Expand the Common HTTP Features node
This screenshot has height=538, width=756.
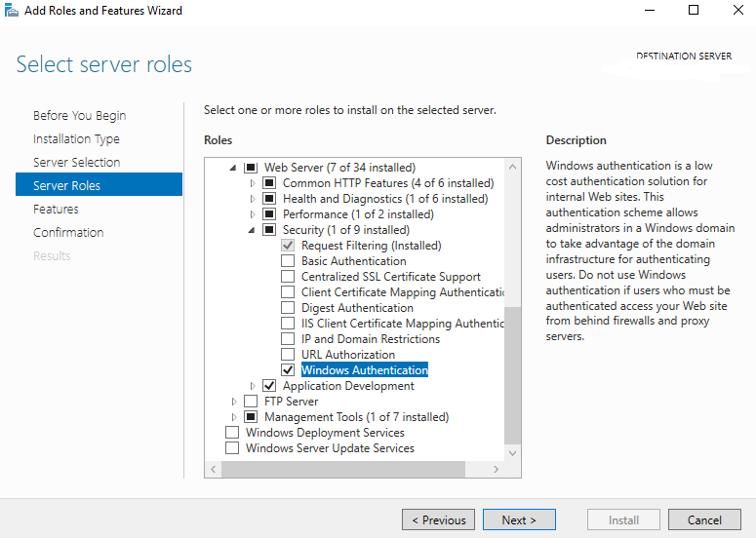[x=252, y=183]
